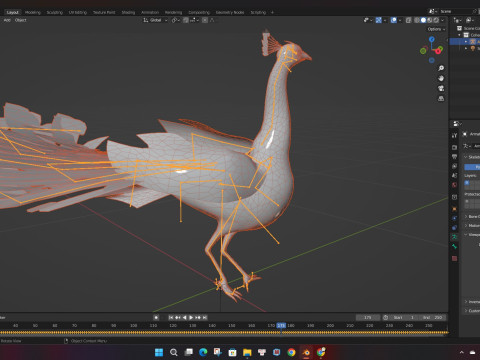Open the viewport shading options dropdown arrow
Image resolution: width=480 pixels, height=360 pixels.
443,20
